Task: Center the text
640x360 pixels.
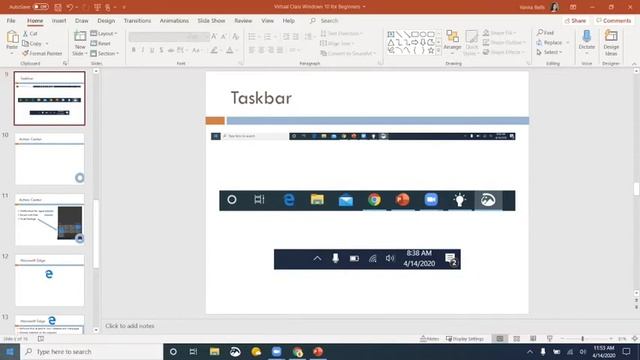Action: tap(261, 50)
